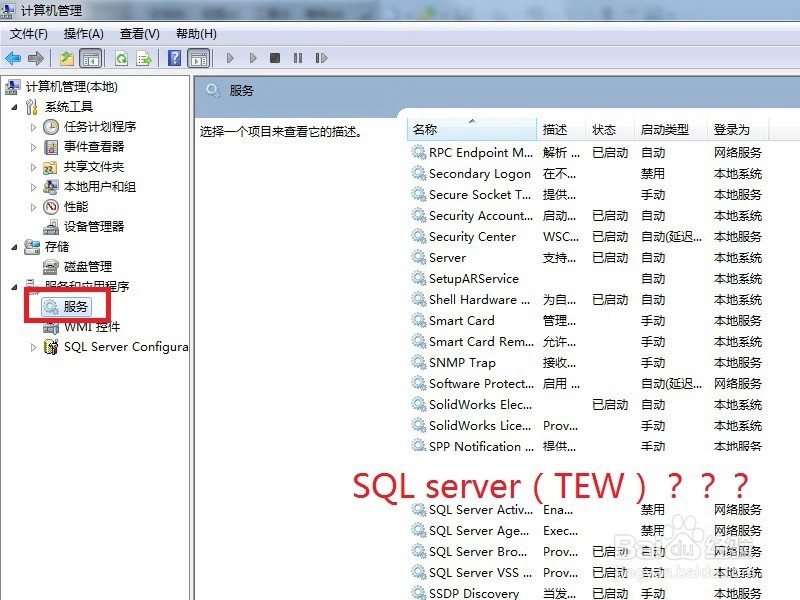
Task: Click the gear icon of Server service
Action: (419, 257)
